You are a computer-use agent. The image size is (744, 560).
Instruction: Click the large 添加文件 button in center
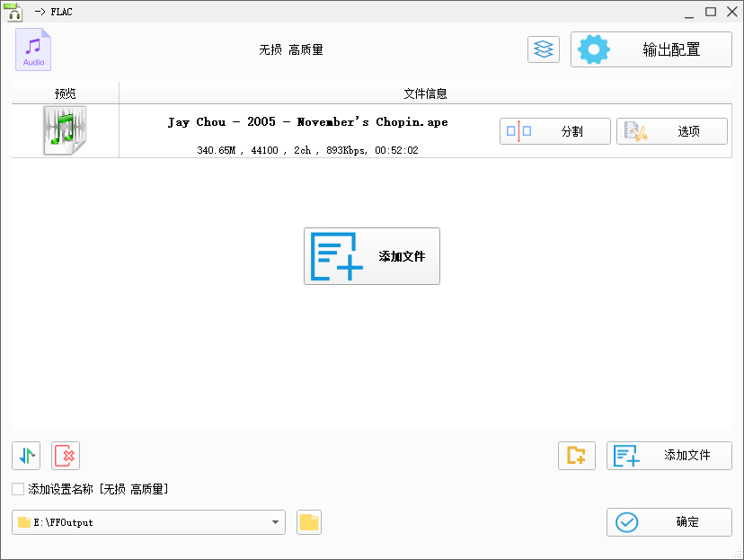click(x=371, y=256)
